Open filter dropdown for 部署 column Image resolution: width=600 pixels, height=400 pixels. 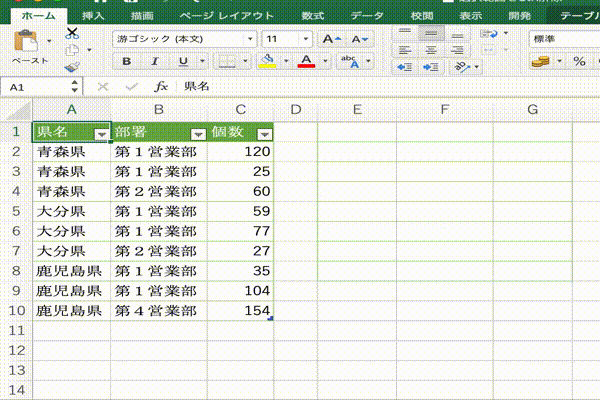(185, 134)
